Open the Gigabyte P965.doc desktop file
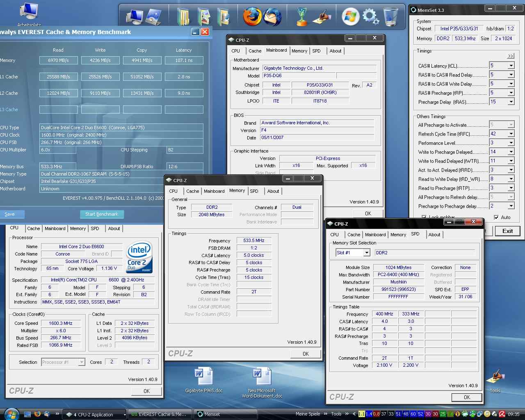Viewport: 525px width, 420px height. (204, 380)
